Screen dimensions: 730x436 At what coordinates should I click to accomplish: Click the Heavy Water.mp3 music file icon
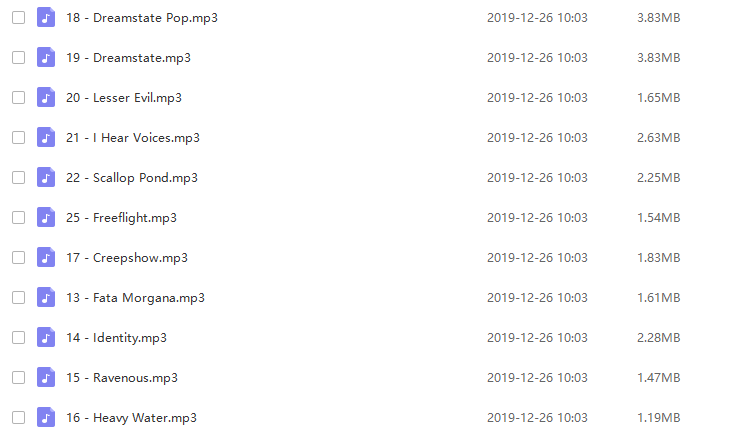[x=46, y=418]
